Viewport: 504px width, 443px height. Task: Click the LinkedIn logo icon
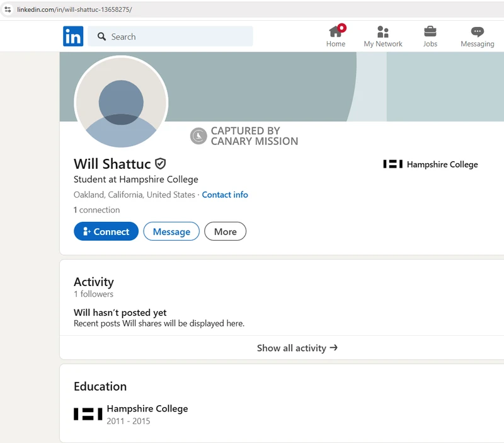click(73, 36)
